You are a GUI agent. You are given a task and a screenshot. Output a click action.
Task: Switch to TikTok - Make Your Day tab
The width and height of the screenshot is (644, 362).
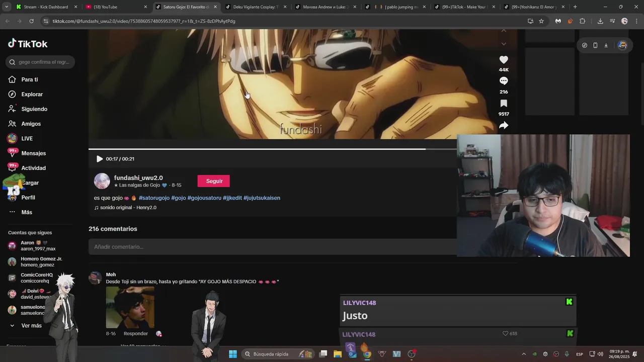(x=465, y=7)
